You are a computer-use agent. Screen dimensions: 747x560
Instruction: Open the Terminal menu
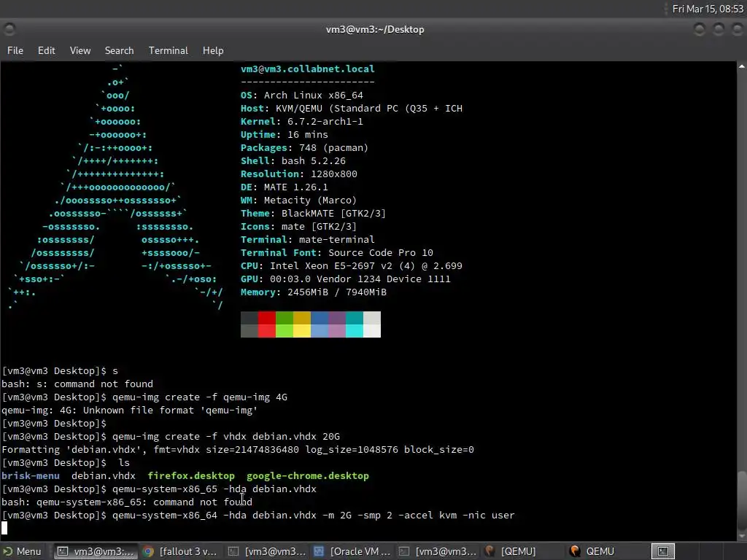(169, 50)
